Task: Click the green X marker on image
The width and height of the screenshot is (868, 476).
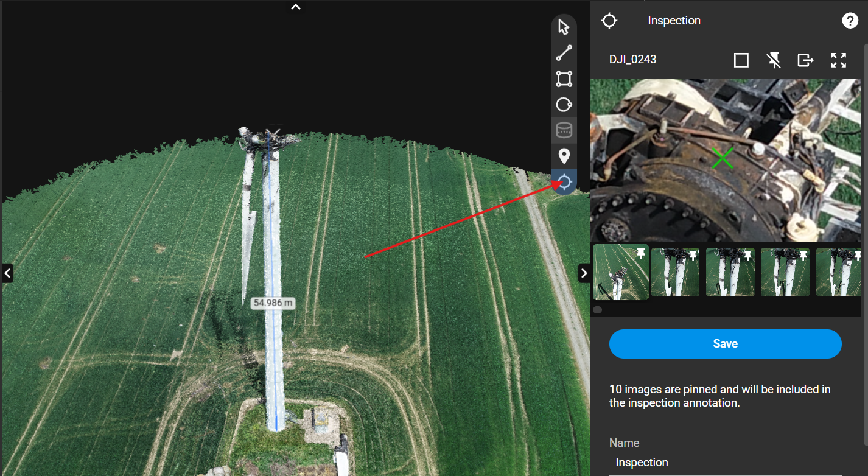Action: 722,158
